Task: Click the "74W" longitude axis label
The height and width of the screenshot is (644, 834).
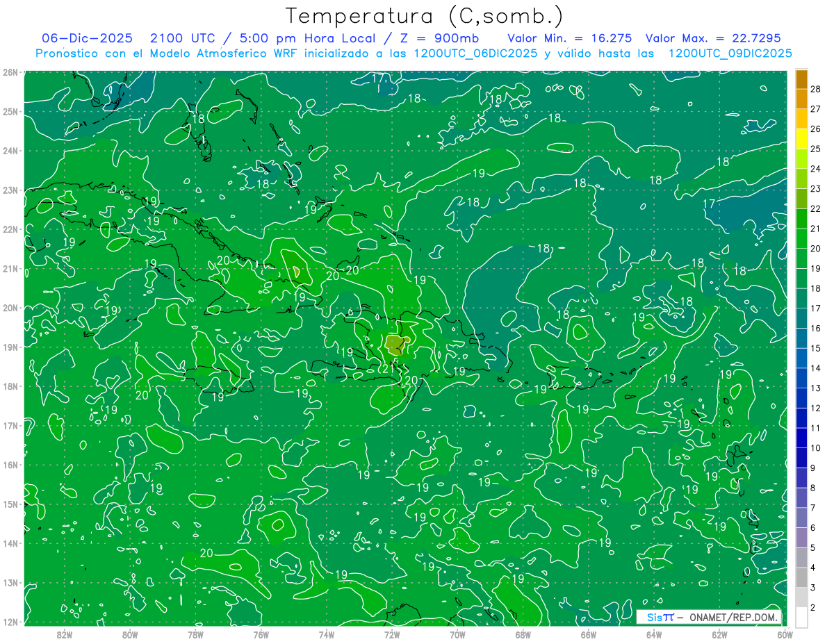Action: click(327, 634)
